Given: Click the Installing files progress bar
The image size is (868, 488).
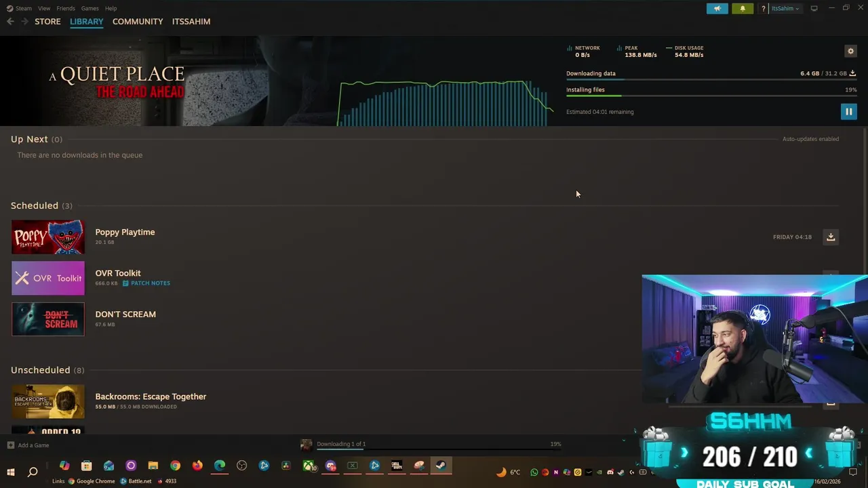Looking at the screenshot, I should 711,96.
